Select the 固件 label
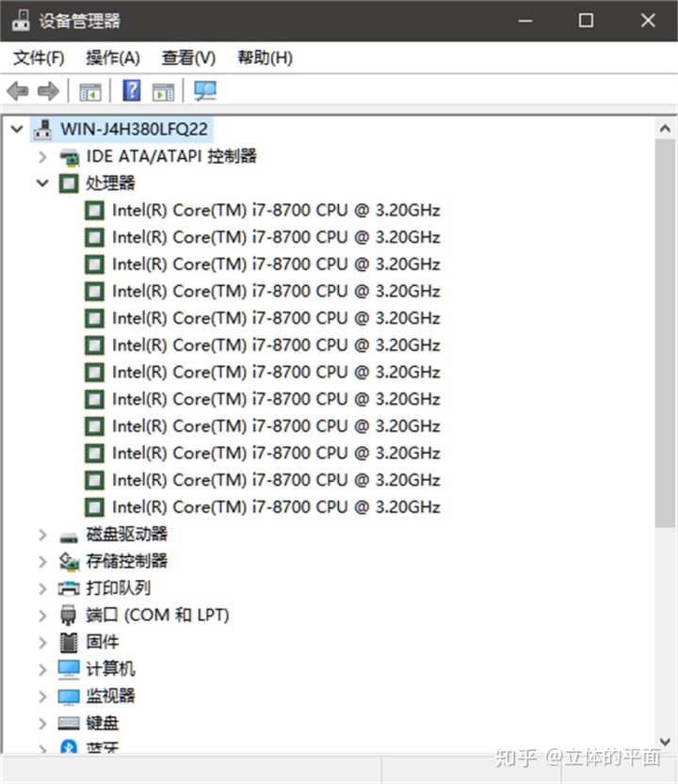Image resolution: width=678 pixels, height=784 pixels. [x=103, y=643]
